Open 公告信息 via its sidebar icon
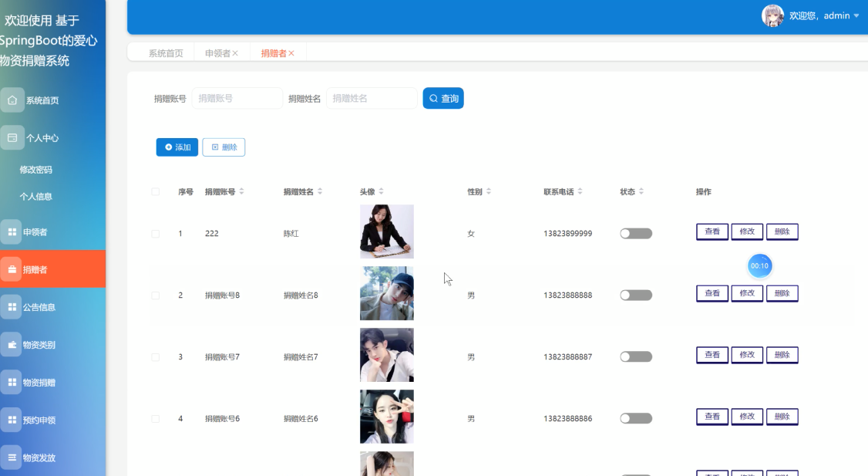 tap(12, 307)
